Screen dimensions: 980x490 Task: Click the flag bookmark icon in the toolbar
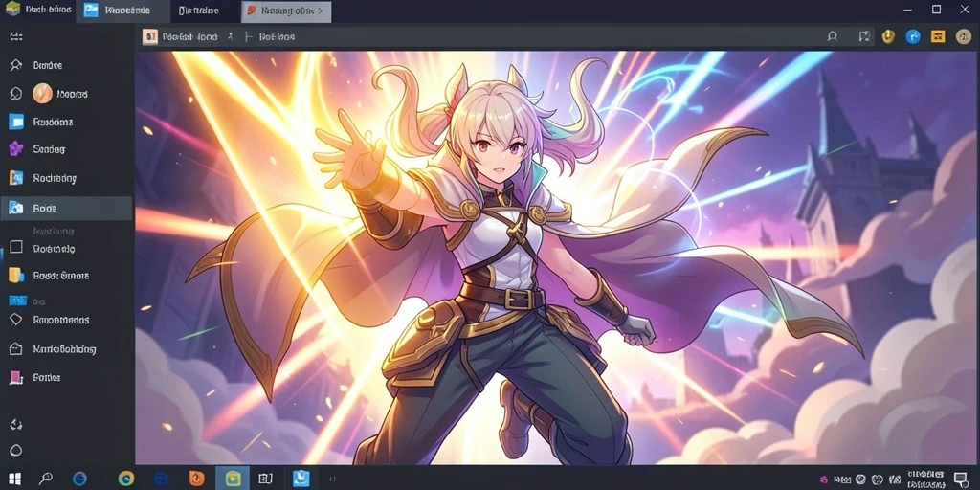[864, 37]
